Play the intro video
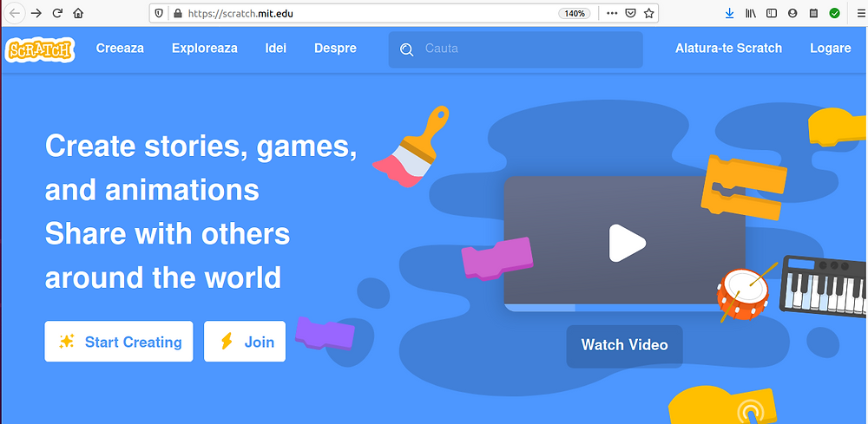This screenshot has height=424, width=868. click(628, 244)
